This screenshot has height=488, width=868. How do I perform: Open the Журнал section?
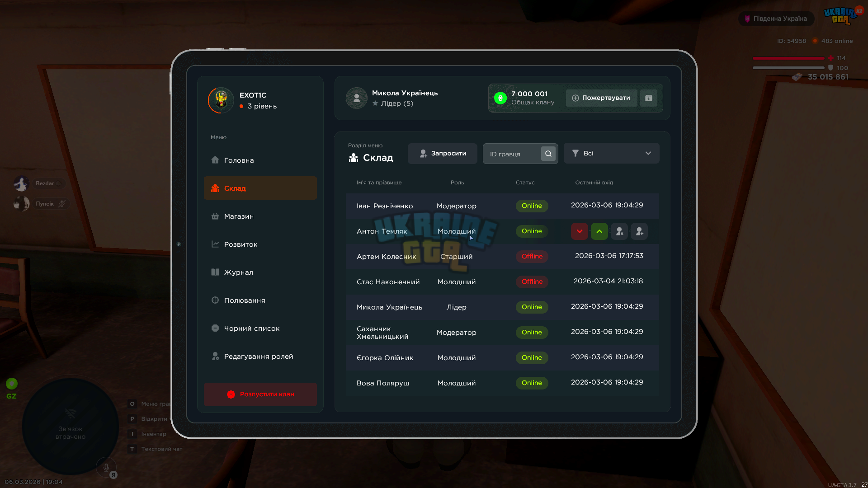[x=260, y=272]
